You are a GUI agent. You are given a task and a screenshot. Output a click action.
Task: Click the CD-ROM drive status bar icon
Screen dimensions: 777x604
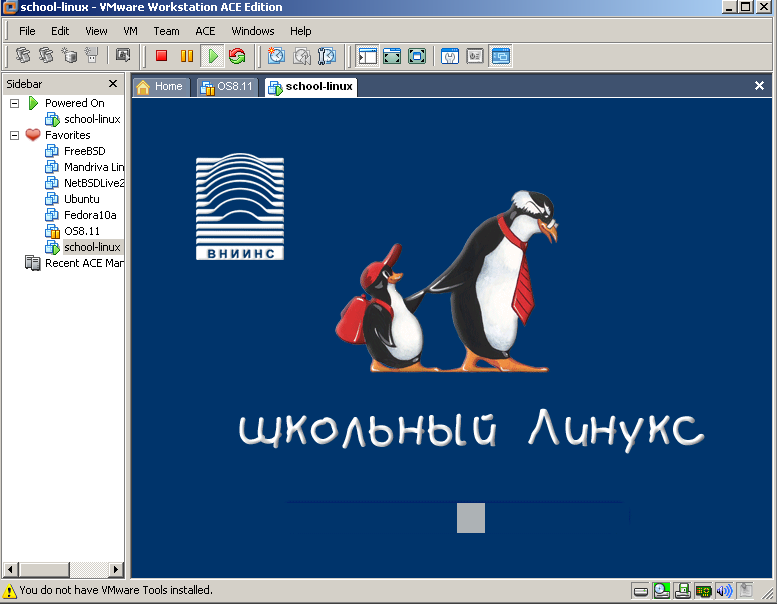[662, 591]
